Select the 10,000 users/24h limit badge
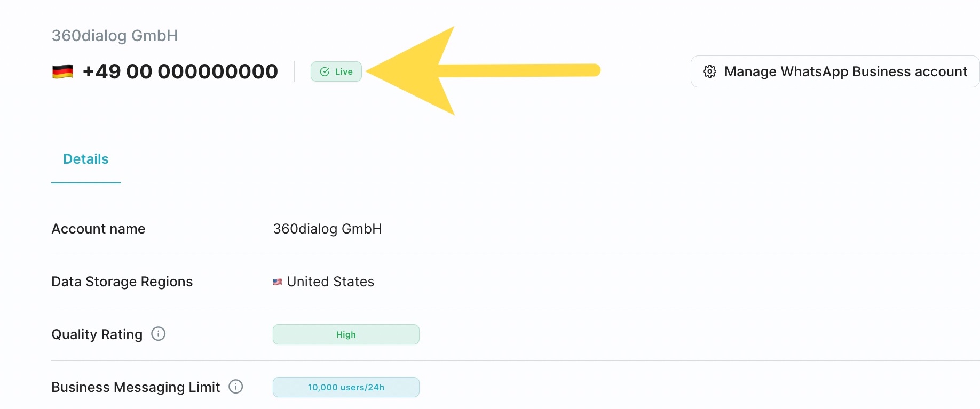980x409 pixels. click(x=346, y=387)
